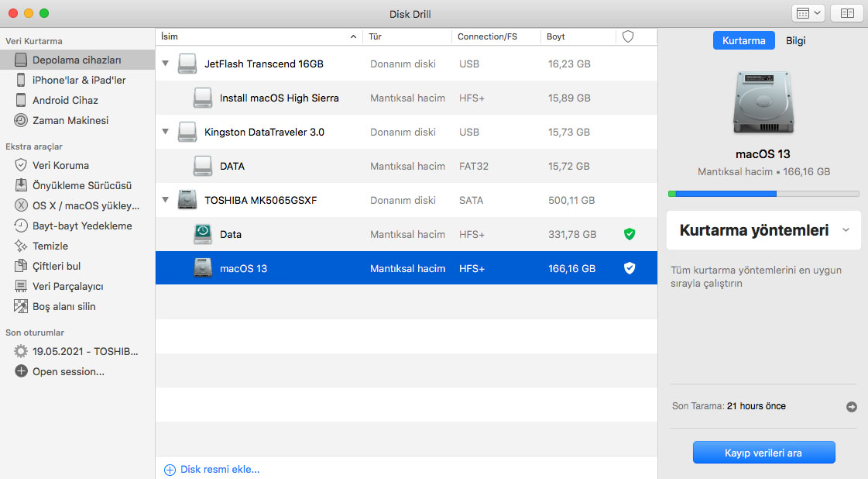Select the Veri Parçalayıcı shredder icon
The width and height of the screenshot is (868, 479).
[x=21, y=286]
